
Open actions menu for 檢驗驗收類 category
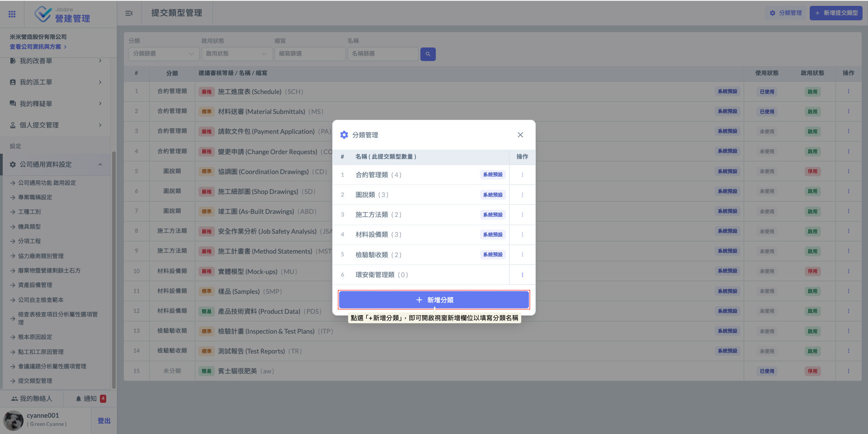(x=522, y=255)
